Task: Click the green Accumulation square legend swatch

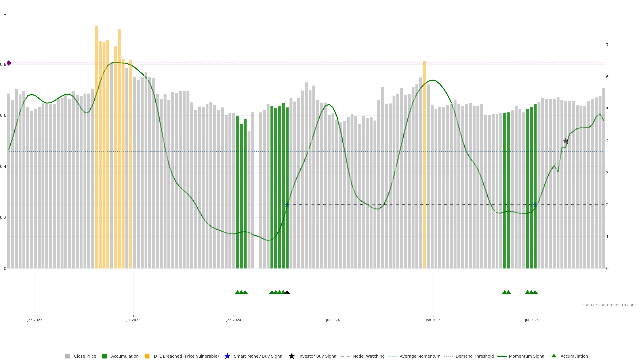Action: click(104, 356)
